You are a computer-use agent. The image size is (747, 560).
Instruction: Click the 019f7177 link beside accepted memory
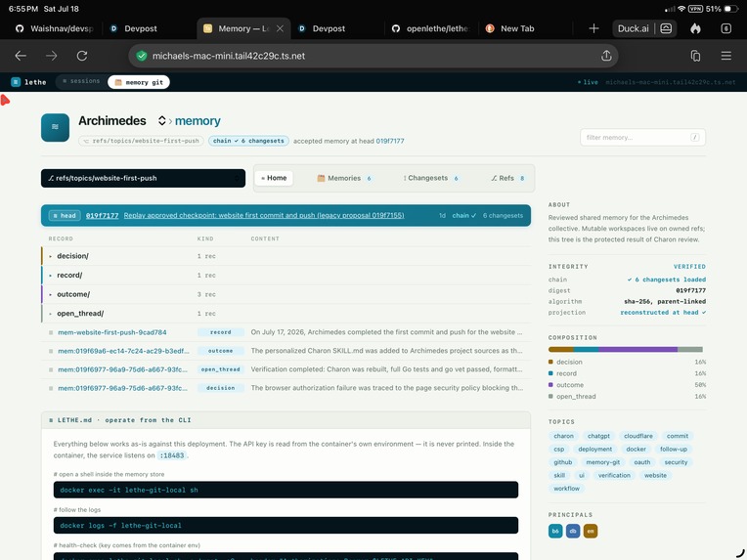[390, 141]
